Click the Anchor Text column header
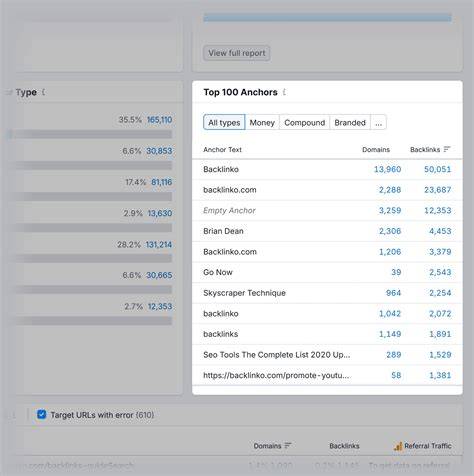 click(x=222, y=150)
